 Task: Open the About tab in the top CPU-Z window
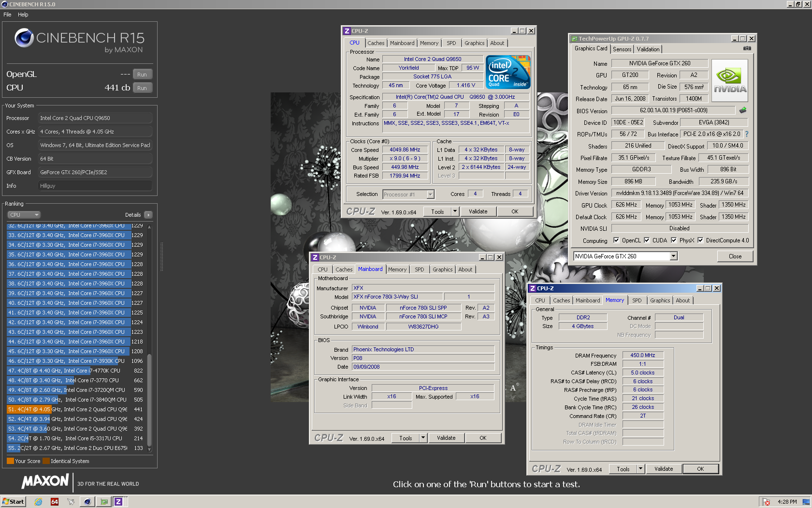pos(497,43)
